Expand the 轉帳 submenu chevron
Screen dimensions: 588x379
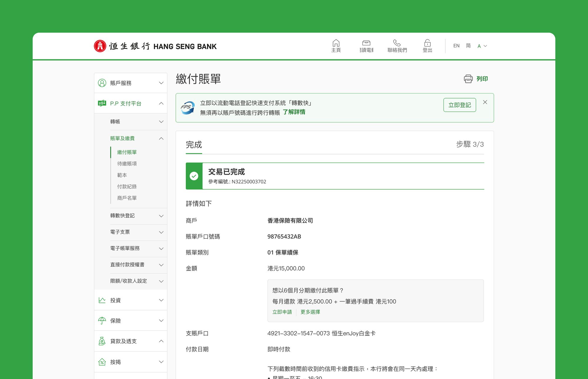click(161, 121)
